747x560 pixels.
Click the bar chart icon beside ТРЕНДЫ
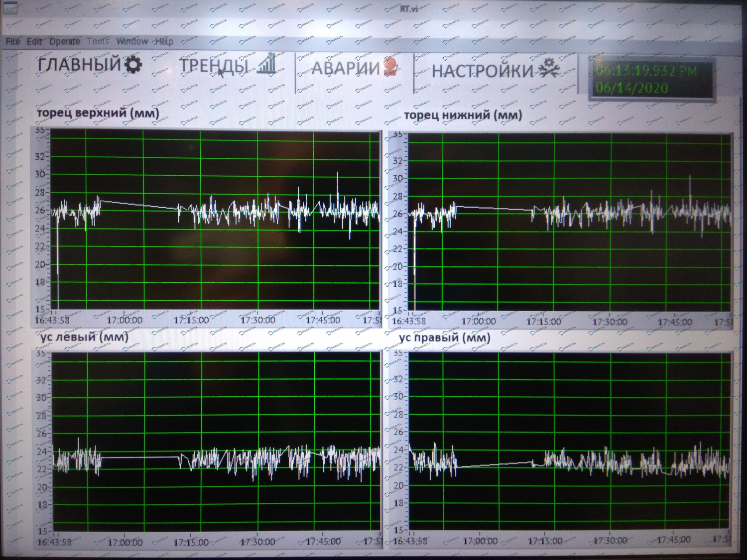point(266,64)
